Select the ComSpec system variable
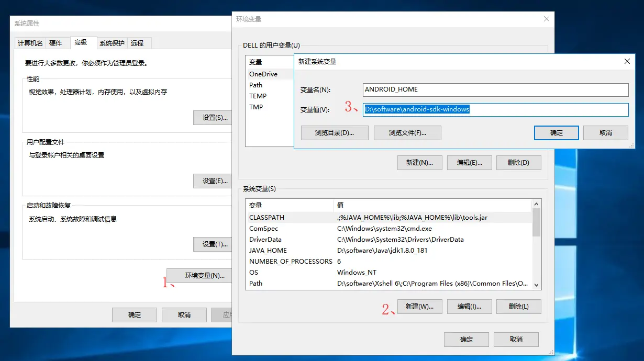The image size is (644, 361). (389, 229)
